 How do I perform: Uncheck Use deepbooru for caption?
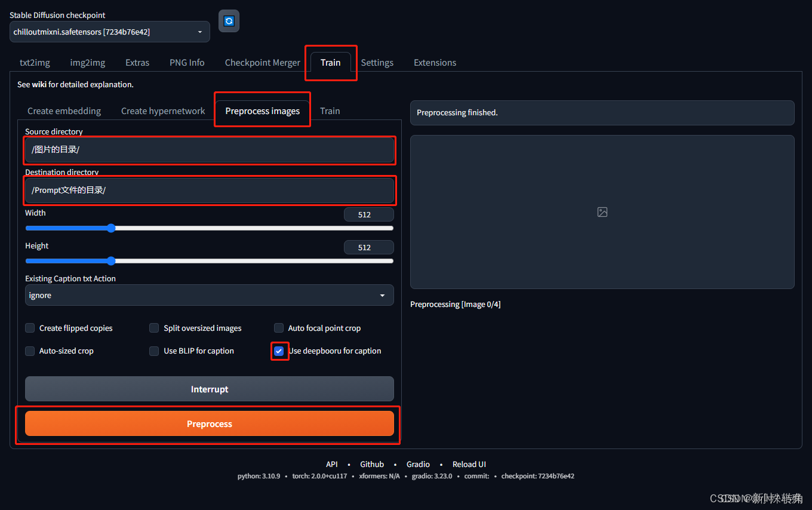point(279,351)
